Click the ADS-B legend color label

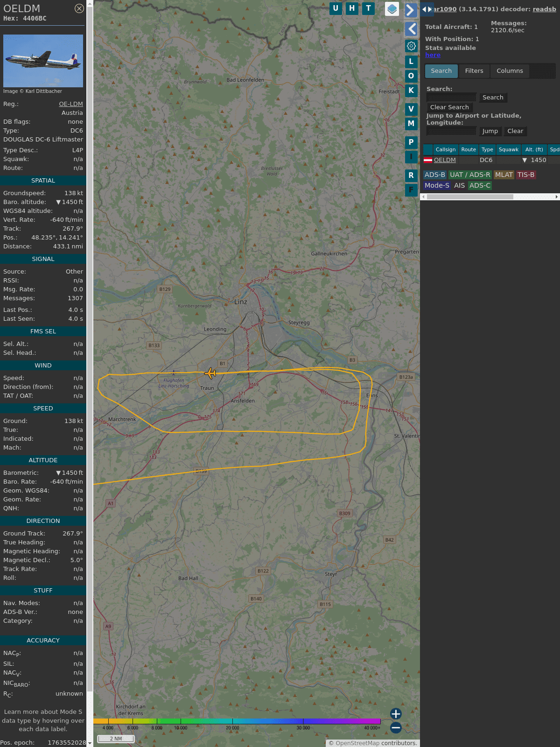pos(434,175)
